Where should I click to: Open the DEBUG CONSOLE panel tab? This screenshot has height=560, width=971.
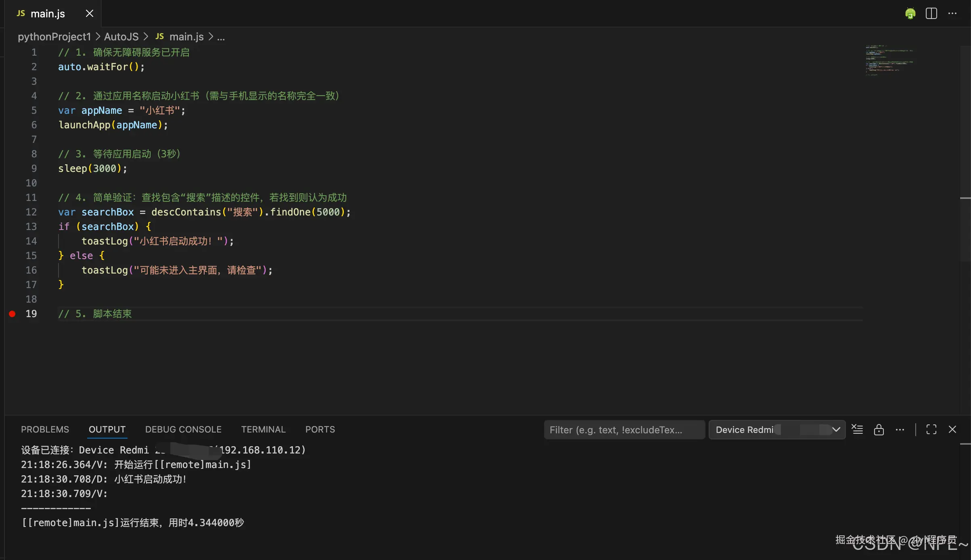click(x=183, y=429)
